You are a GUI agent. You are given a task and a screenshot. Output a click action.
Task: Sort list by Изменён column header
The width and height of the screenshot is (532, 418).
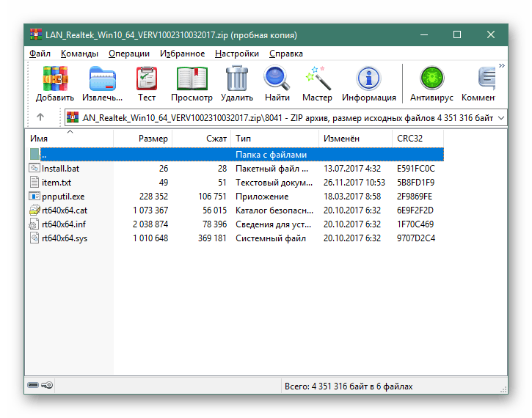pyautogui.click(x=356, y=139)
